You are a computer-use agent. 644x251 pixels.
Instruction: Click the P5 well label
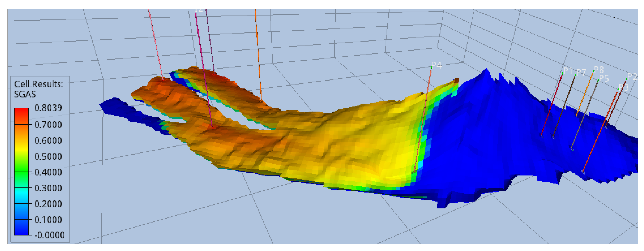[x=604, y=78]
